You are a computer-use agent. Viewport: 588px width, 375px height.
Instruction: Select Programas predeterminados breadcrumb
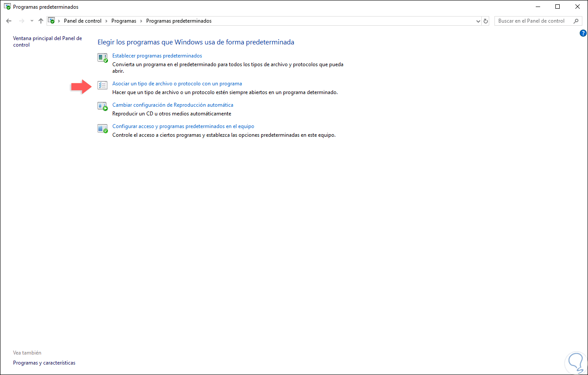179,21
